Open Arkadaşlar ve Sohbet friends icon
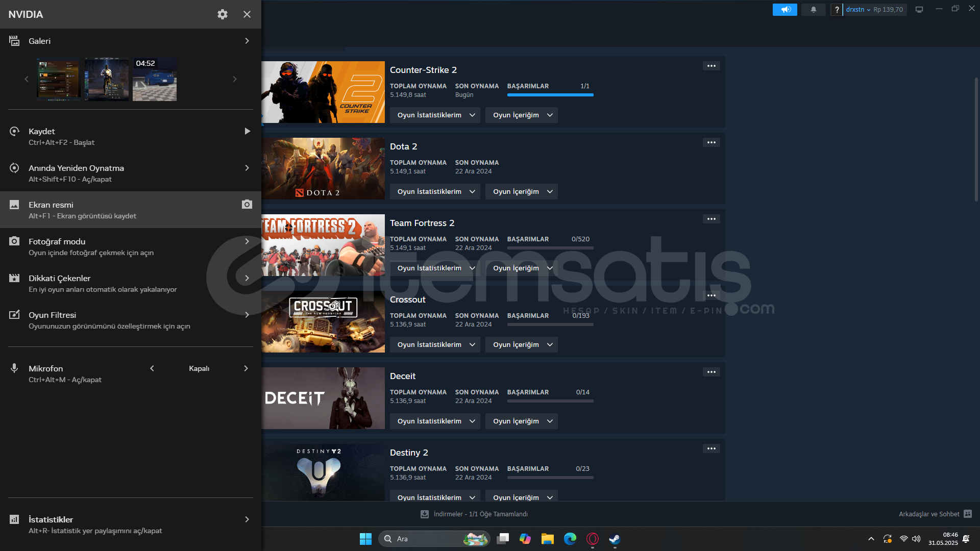This screenshot has height=551, width=980. (x=968, y=514)
